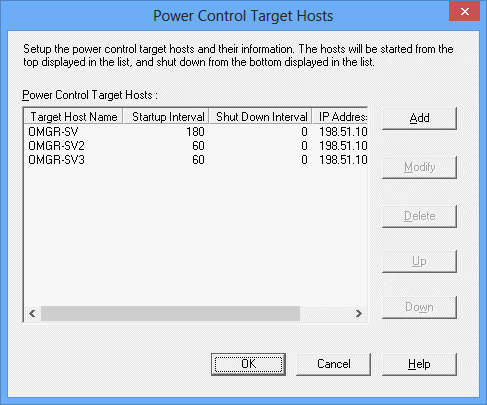Close the Power Control Target Hosts window

coord(465,11)
